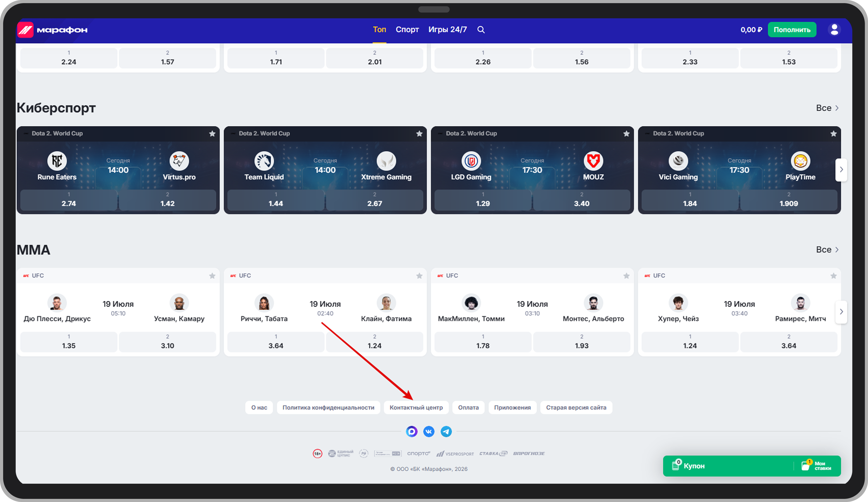This screenshot has height=502, width=868.
Task: Switch to the Игры 24/7 tab
Action: click(x=447, y=30)
